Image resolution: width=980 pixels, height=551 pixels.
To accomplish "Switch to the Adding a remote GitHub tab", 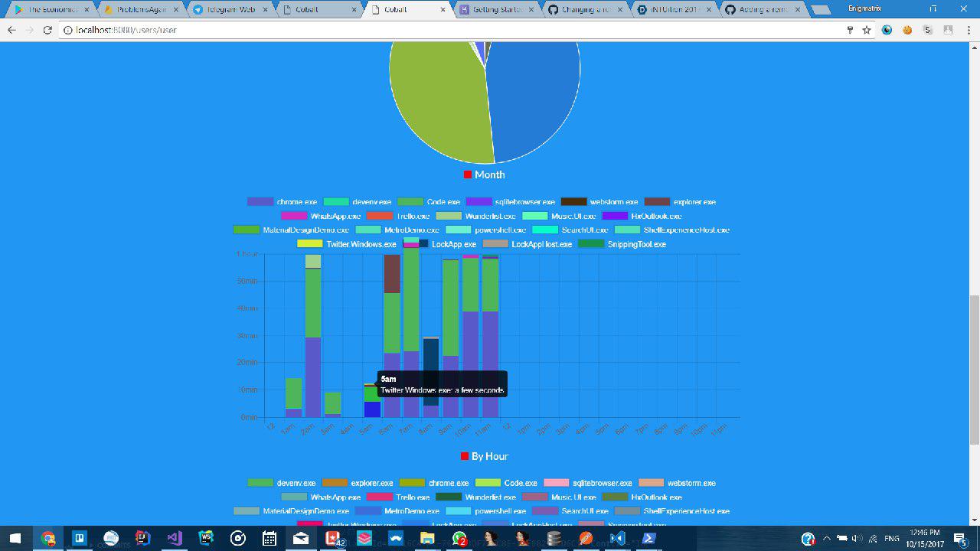I will tap(764, 10).
